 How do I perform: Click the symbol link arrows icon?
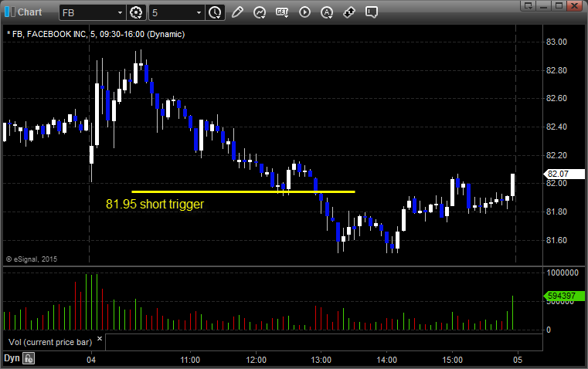349,12
